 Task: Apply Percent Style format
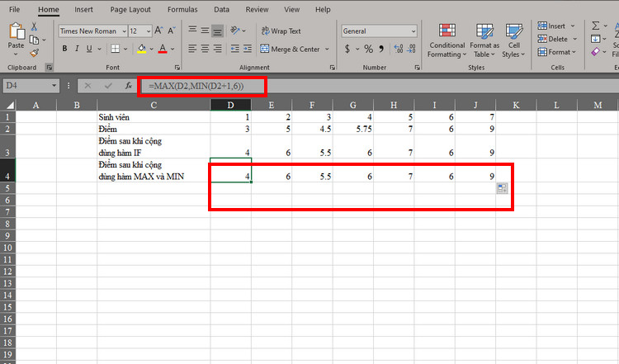click(x=368, y=49)
